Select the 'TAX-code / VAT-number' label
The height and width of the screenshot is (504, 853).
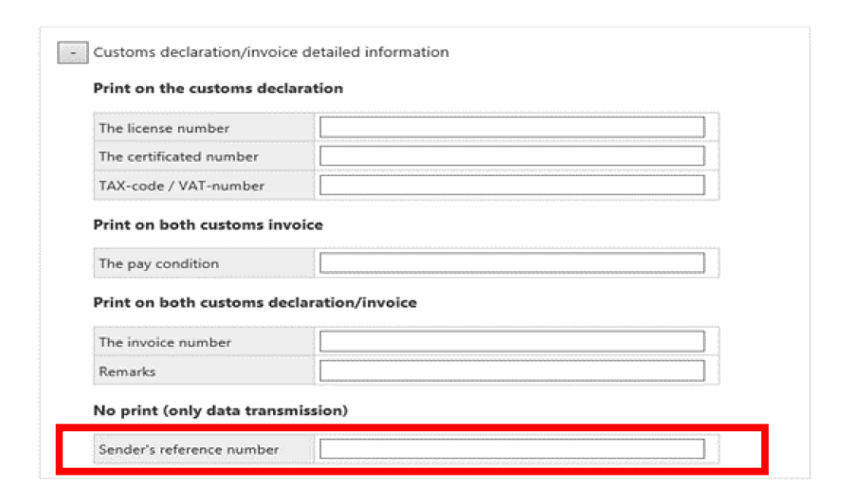(x=181, y=186)
